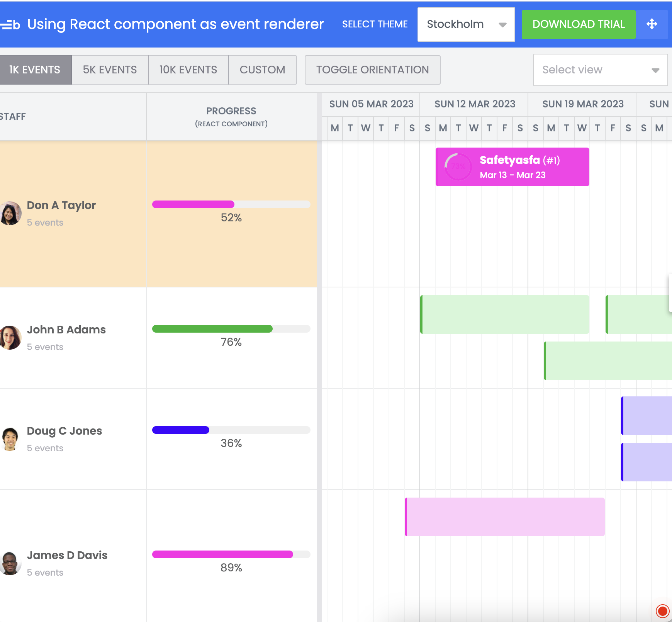Click Don A Taylor's avatar photo
The height and width of the screenshot is (622, 672).
(10, 213)
